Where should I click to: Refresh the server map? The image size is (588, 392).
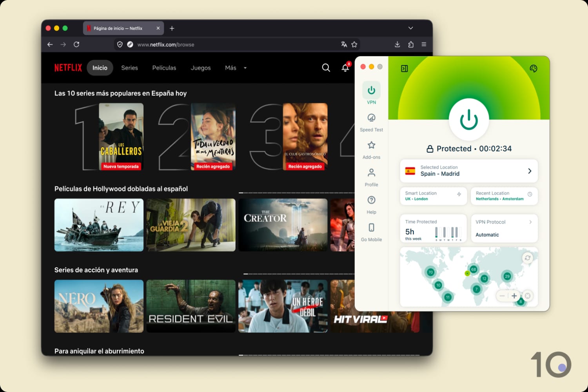(x=528, y=258)
